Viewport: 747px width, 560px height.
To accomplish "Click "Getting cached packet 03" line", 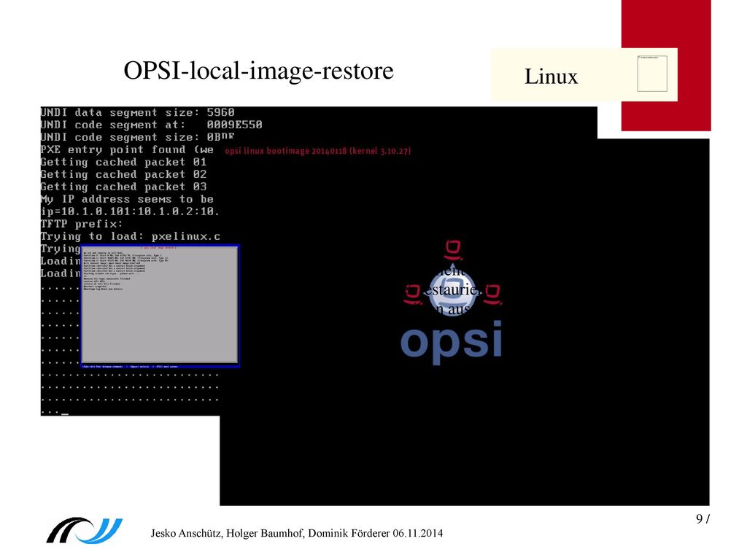I will 123,187.
